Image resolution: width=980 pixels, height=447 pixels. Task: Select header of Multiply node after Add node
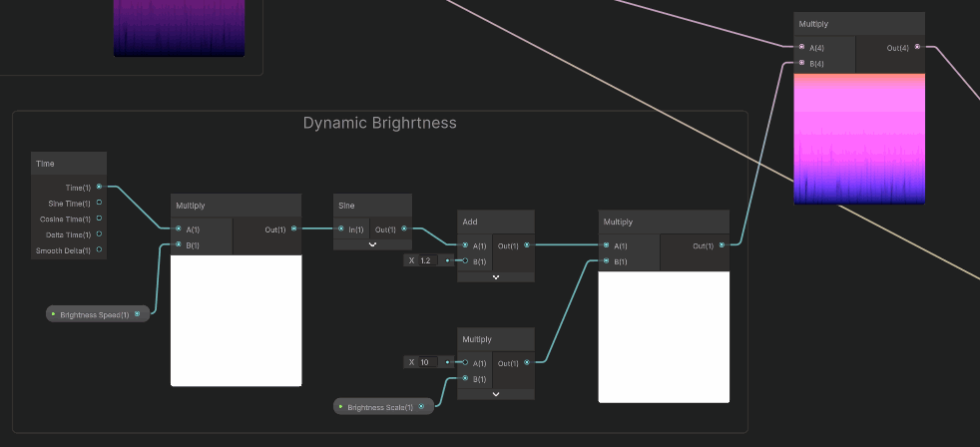click(x=664, y=222)
